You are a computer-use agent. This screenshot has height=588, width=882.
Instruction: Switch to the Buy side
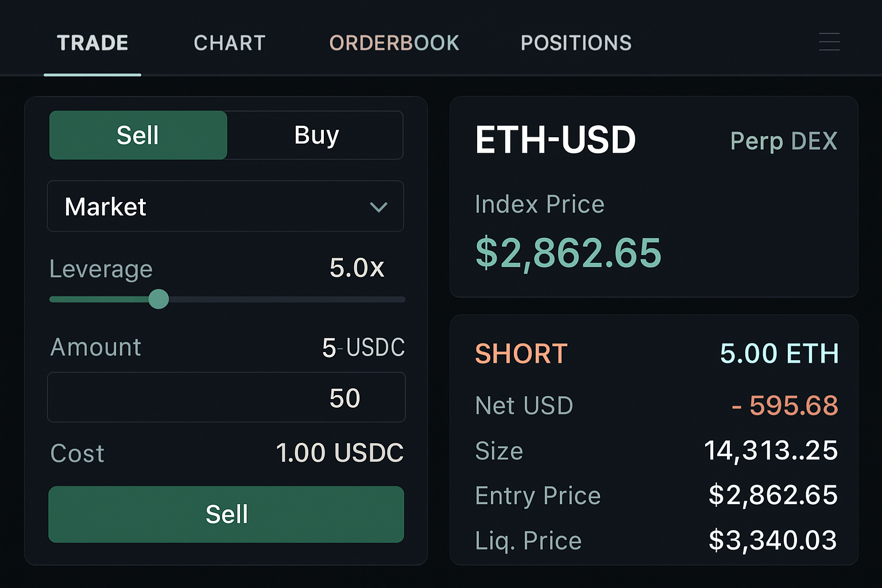point(316,135)
